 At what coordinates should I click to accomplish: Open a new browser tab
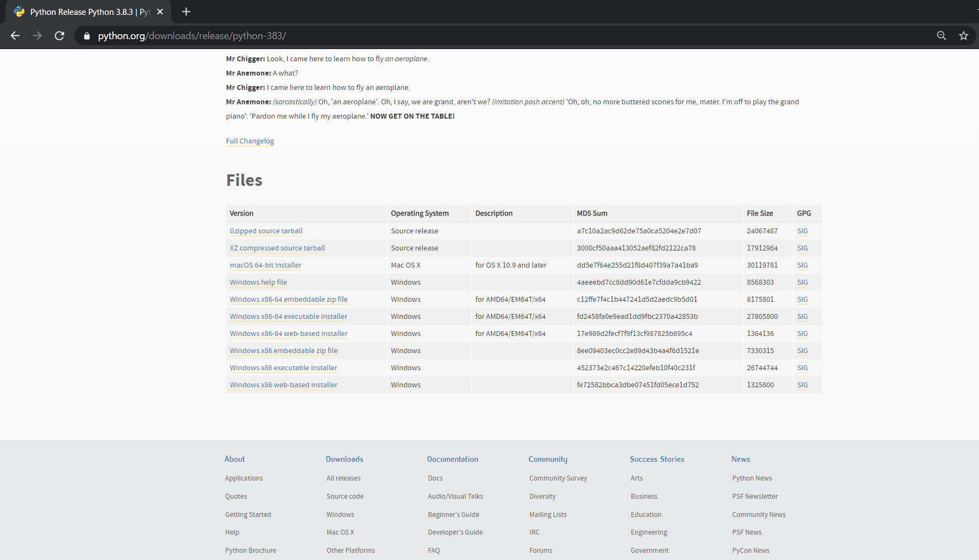(x=186, y=12)
